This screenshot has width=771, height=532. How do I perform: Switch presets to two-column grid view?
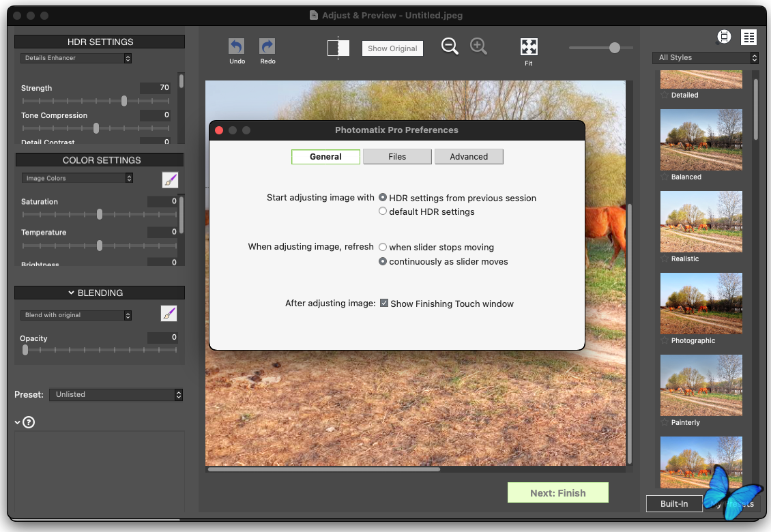749,37
